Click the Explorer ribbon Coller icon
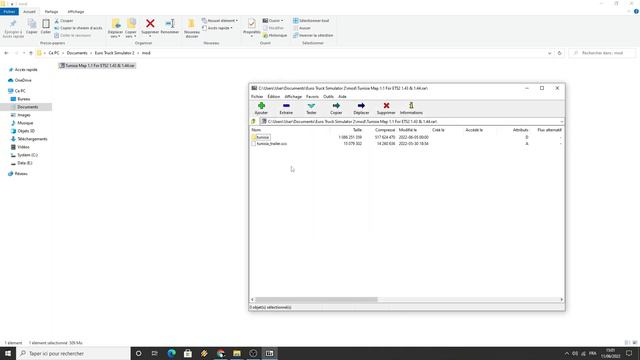640x360 pixels. click(46, 24)
